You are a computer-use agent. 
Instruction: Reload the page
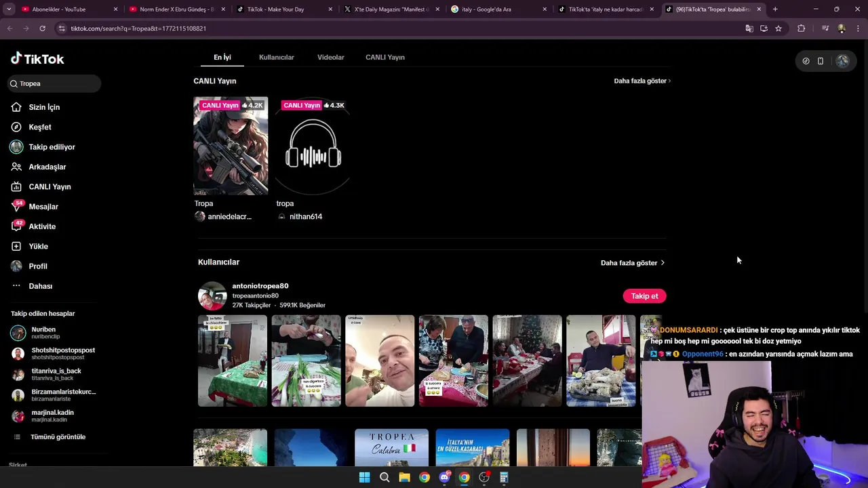pos(42,28)
